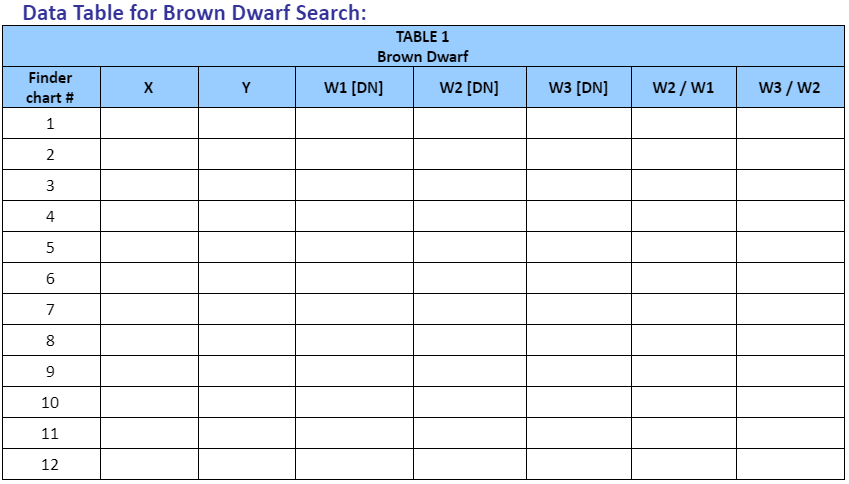Click the Y cell for finder chart 3

(246, 186)
